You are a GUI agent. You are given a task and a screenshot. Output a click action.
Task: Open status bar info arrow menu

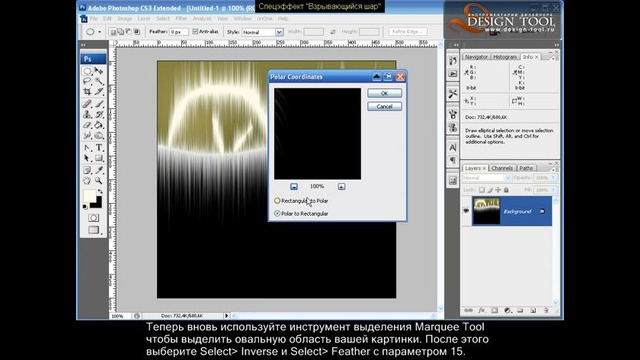(227, 316)
